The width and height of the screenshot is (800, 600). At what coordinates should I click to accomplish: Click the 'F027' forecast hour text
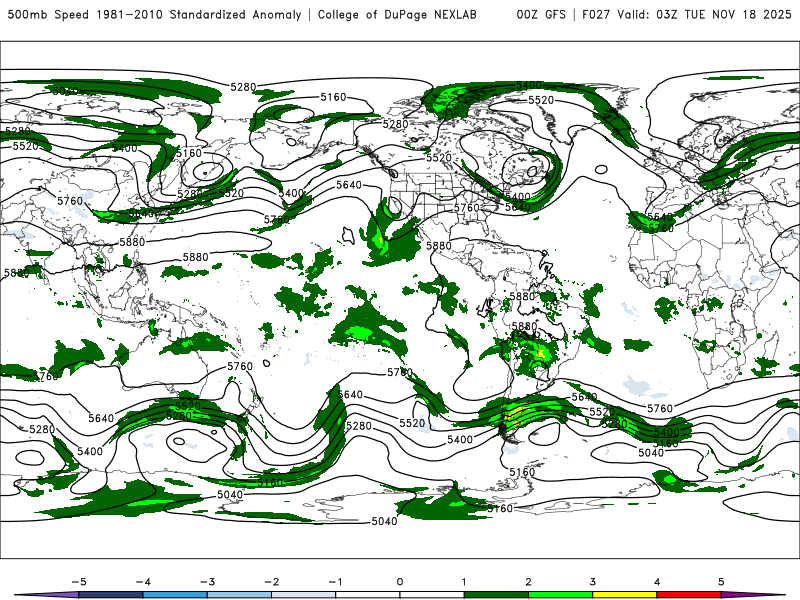tap(596, 14)
